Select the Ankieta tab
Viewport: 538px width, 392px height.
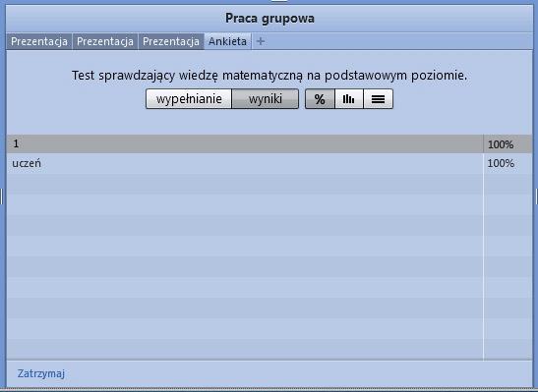(227, 41)
